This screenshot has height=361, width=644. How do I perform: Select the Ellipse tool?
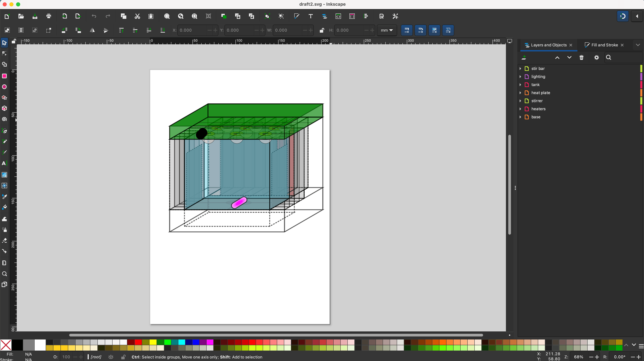(x=4, y=87)
